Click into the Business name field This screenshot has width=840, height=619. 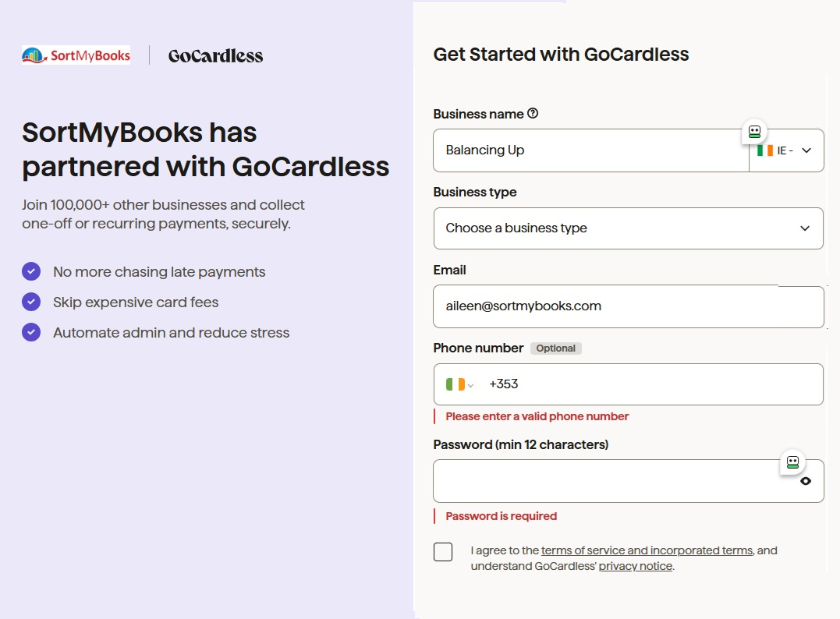[x=591, y=150]
